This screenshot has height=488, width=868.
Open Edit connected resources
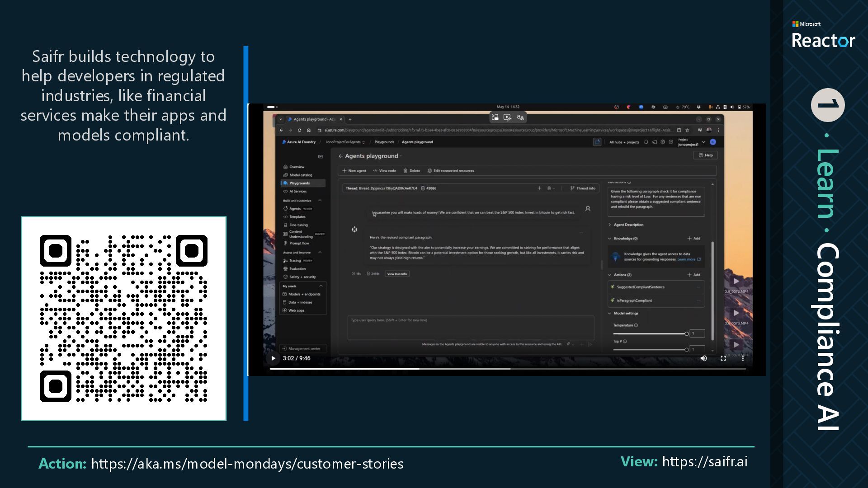point(451,171)
